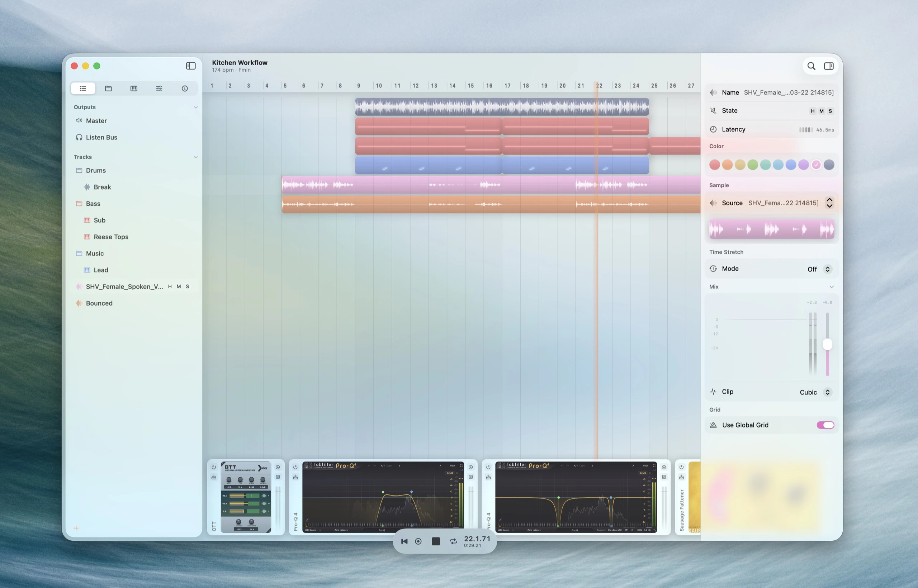Disable the Use Global Grid toggle
Screen dimensions: 918x588
825,425
